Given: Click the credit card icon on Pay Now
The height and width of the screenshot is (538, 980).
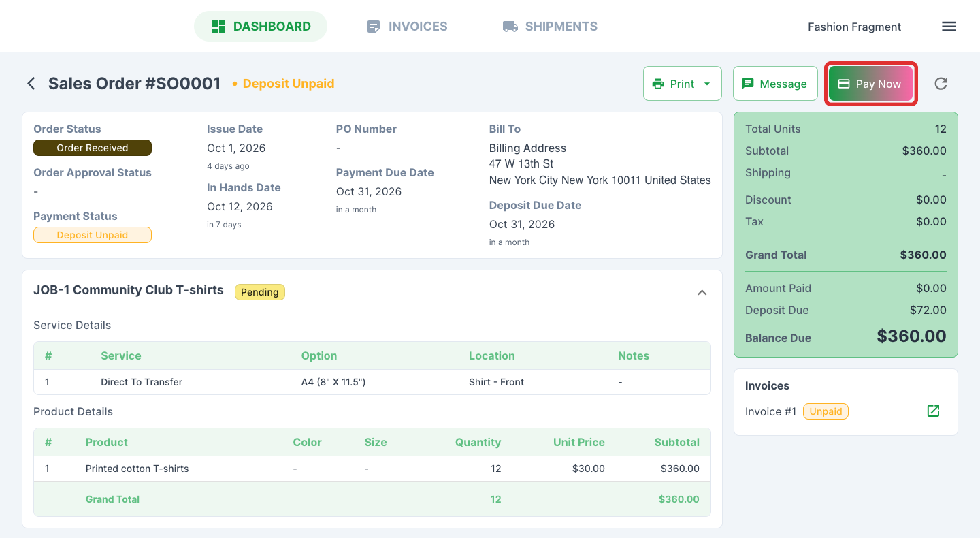Looking at the screenshot, I should [844, 84].
